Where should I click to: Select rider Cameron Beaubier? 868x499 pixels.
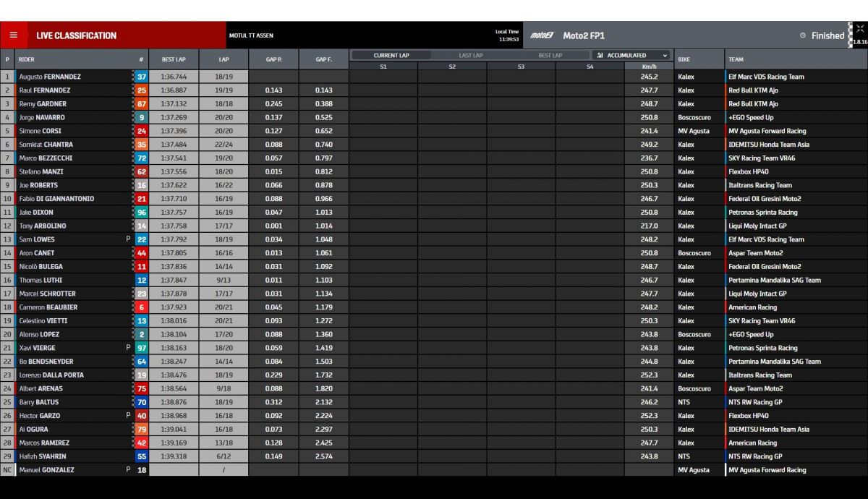click(48, 307)
